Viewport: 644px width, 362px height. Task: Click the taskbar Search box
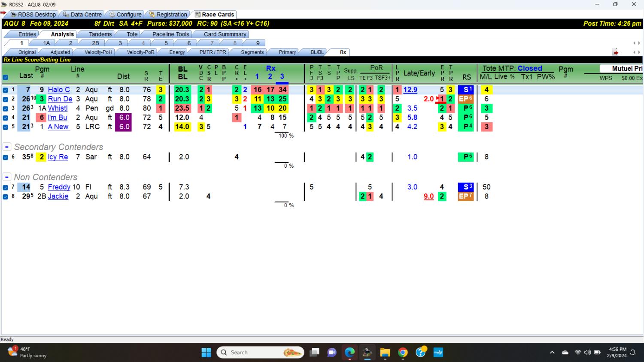pos(261,353)
